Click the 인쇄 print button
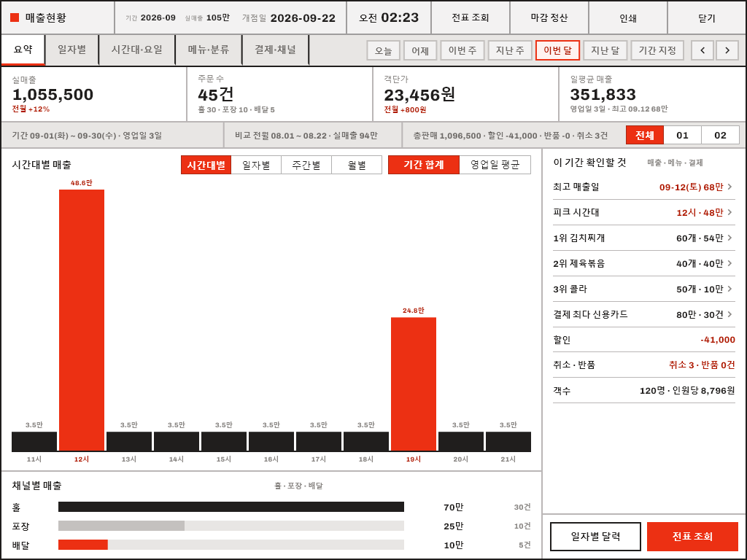 [x=628, y=17]
